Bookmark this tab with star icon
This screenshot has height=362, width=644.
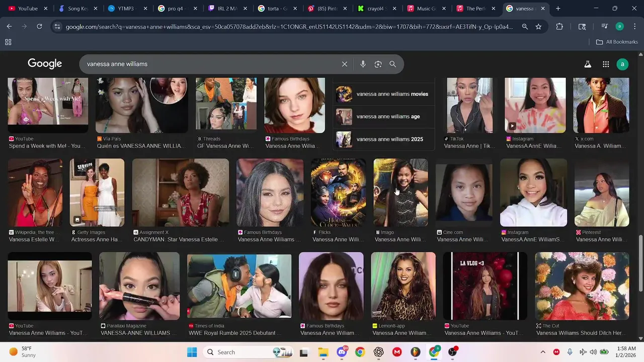[x=538, y=27]
